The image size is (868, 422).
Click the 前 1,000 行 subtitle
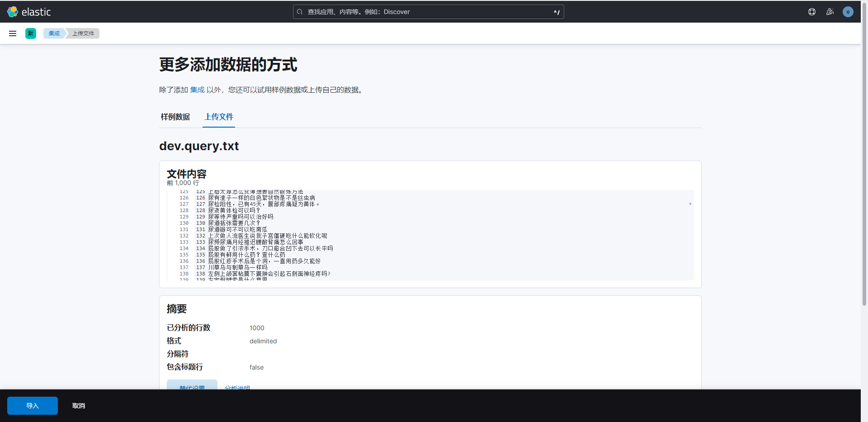[x=183, y=183]
